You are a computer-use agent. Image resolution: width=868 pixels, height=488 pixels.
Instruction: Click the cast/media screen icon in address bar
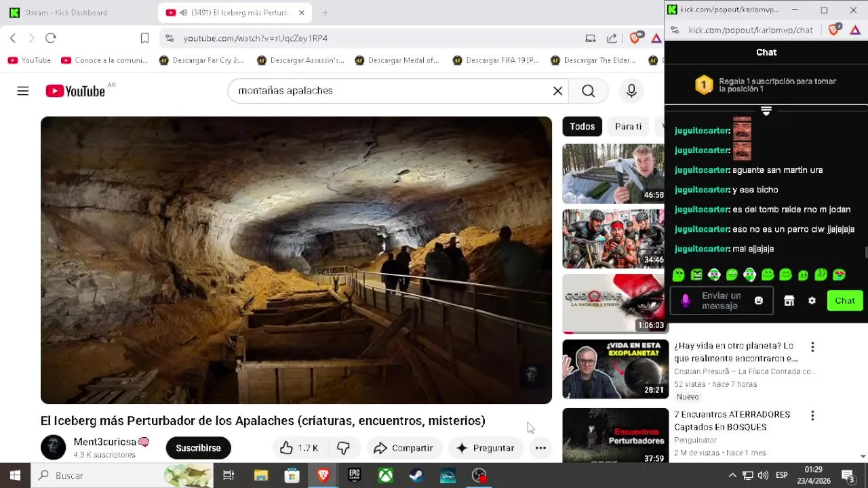tap(591, 39)
